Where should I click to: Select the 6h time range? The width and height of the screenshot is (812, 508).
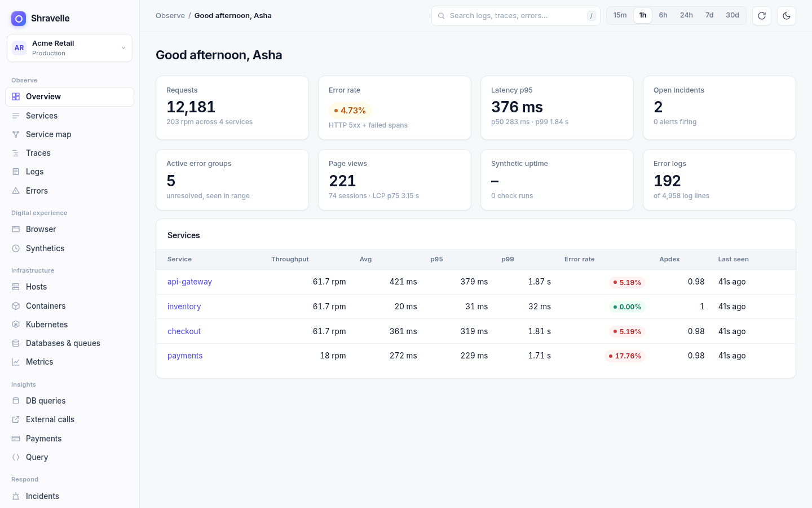pos(663,15)
